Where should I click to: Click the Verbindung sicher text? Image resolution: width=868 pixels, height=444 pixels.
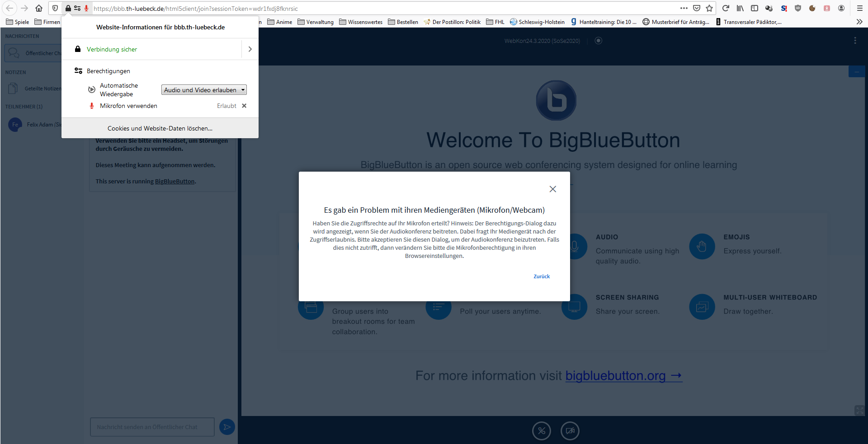pyautogui.click(x=112, y=49)
